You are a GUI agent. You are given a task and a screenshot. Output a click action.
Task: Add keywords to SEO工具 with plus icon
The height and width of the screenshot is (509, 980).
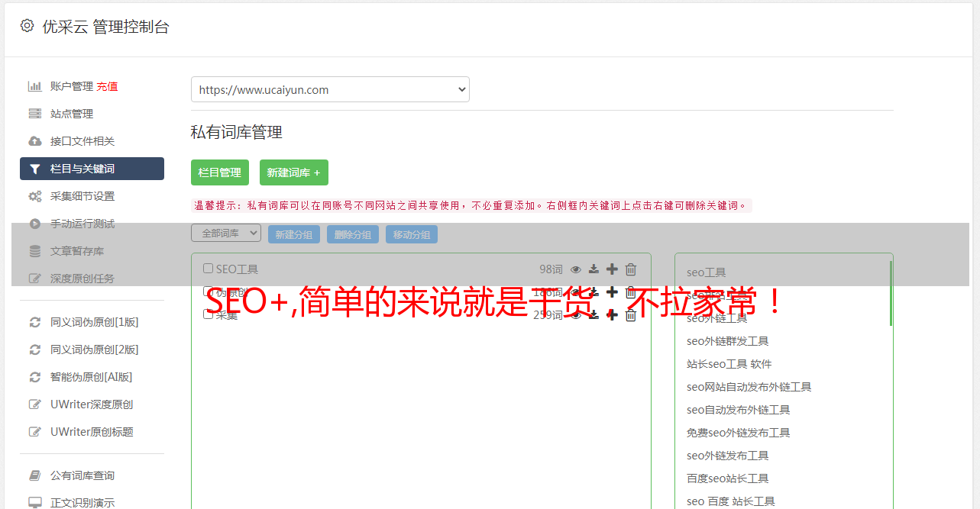612,269
